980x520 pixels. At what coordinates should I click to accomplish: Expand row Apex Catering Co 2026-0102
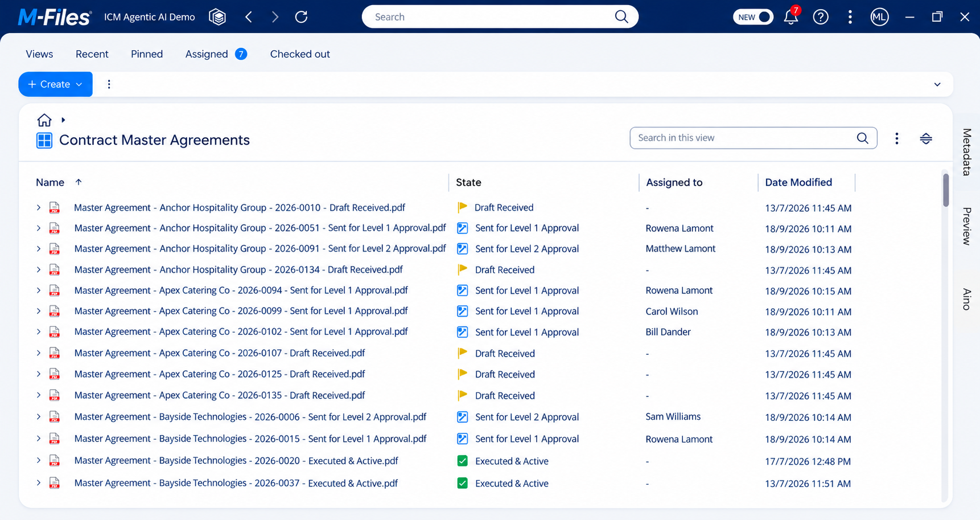(38, 331)
